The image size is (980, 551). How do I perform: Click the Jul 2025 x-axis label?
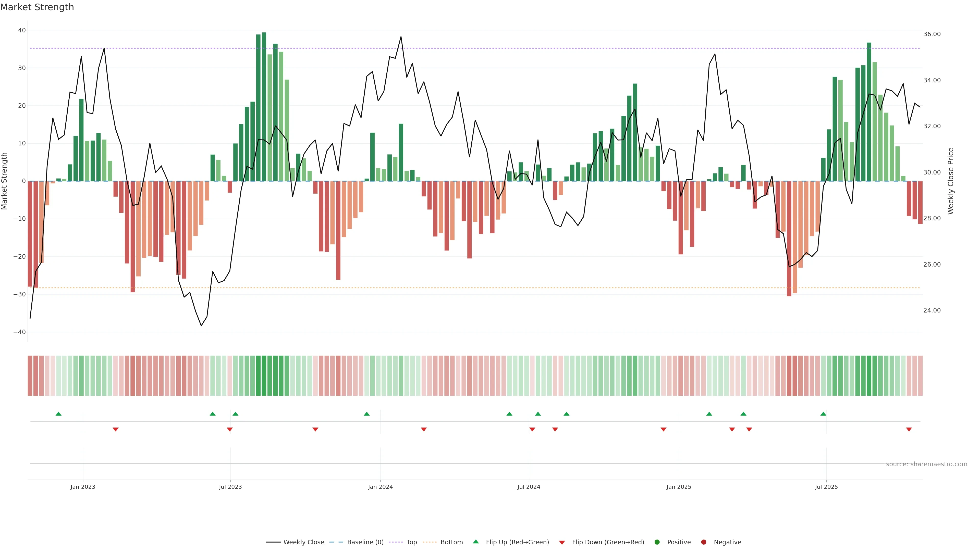pyautogui.click(x=826, y=487)
